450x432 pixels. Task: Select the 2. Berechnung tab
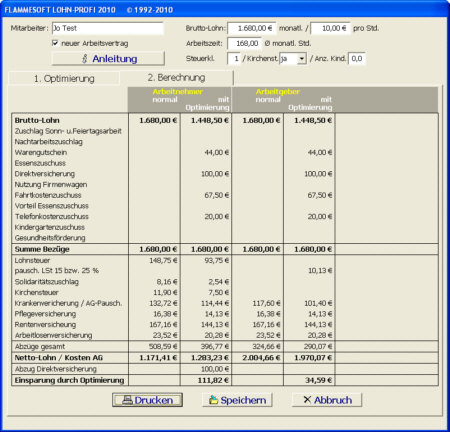(x=176, y=78)
